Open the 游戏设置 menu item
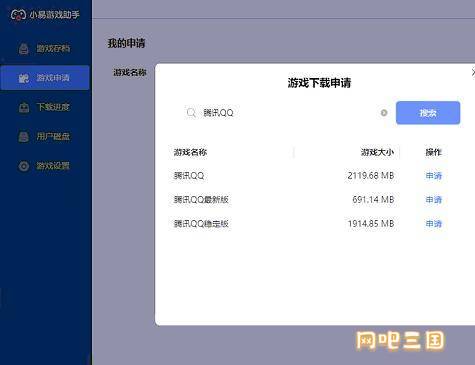Screen dimensions: 475x365 [x=45, y=166]
